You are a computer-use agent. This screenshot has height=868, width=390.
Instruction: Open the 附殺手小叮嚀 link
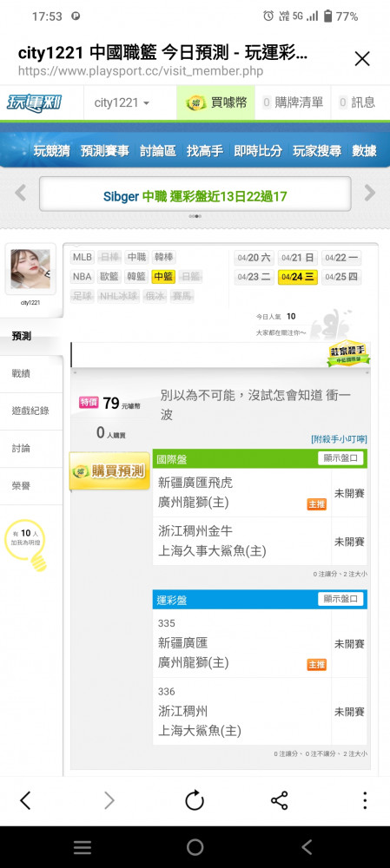339,439
